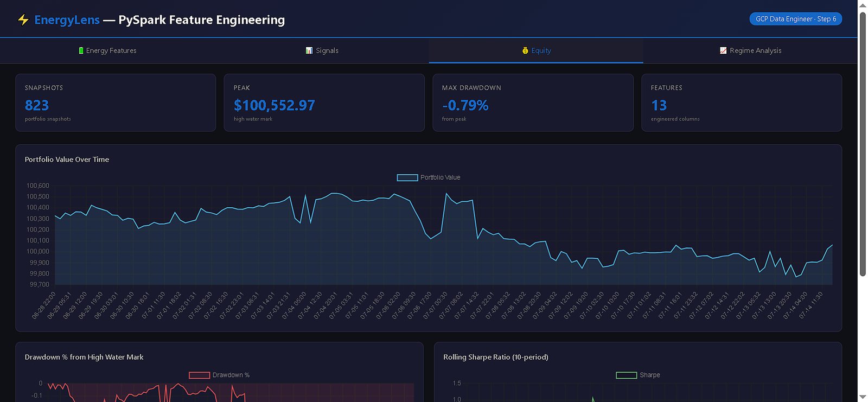Select the Equity tab
The width and height of the screenshot is (868, 402).
536,50
